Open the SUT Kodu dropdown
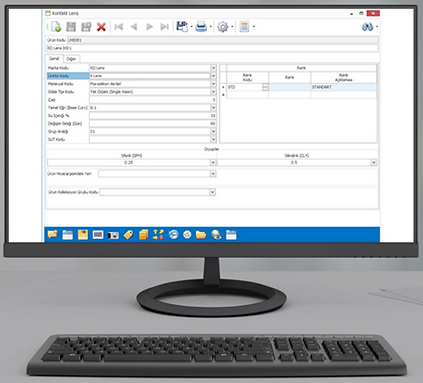Image resolution: width=423 pixels, height=383 pixels. click(x=213, y=140)
